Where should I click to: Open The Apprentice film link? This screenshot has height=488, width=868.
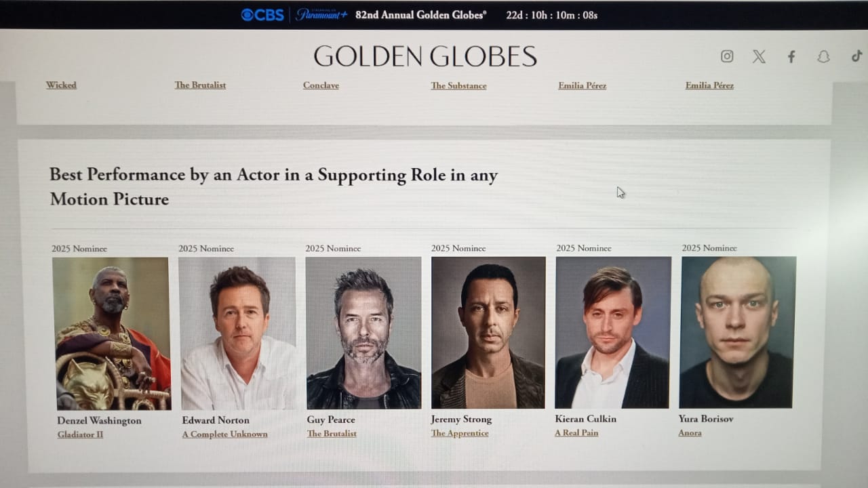coord(460,433)
